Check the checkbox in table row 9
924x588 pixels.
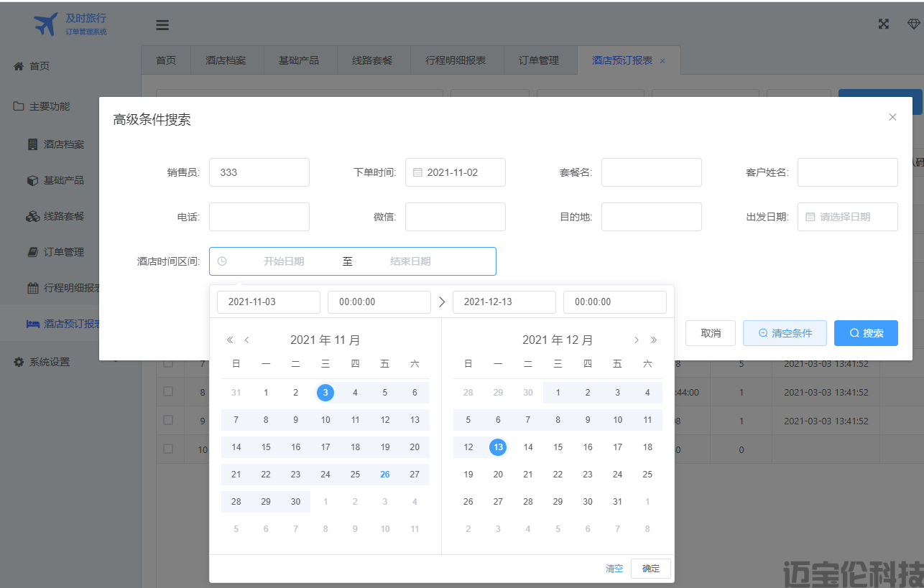(168, 421)
